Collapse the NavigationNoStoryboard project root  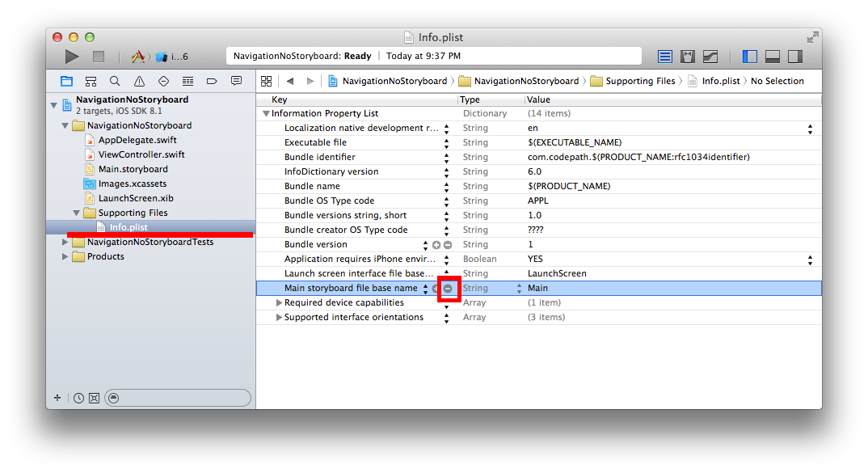(x=53, y=104)
